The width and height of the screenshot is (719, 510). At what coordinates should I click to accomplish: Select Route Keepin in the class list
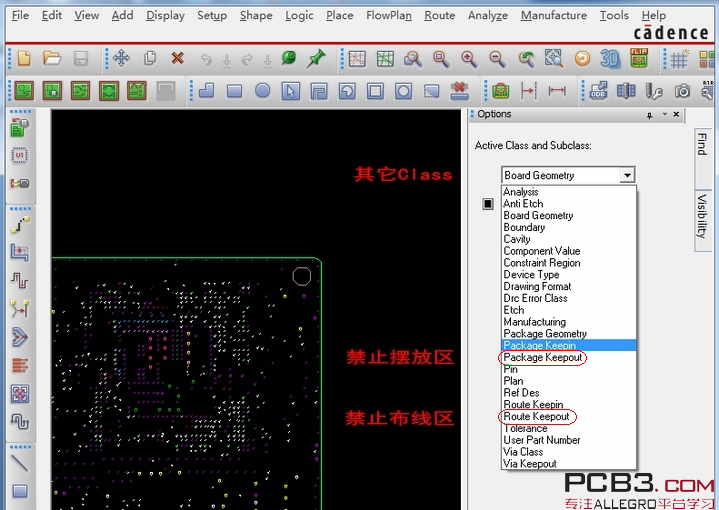[x=569, y=405]
